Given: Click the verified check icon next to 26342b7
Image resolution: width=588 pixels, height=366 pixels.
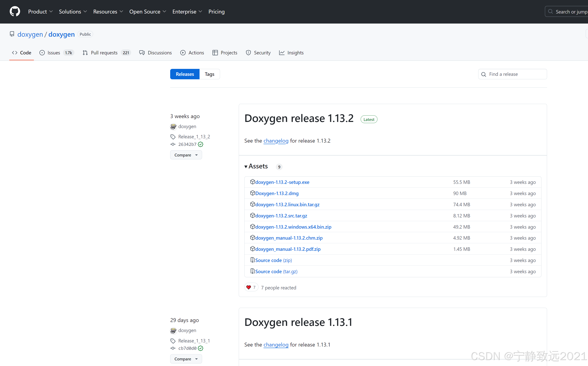Looking at the screenshot, I should tap(201, 144).
